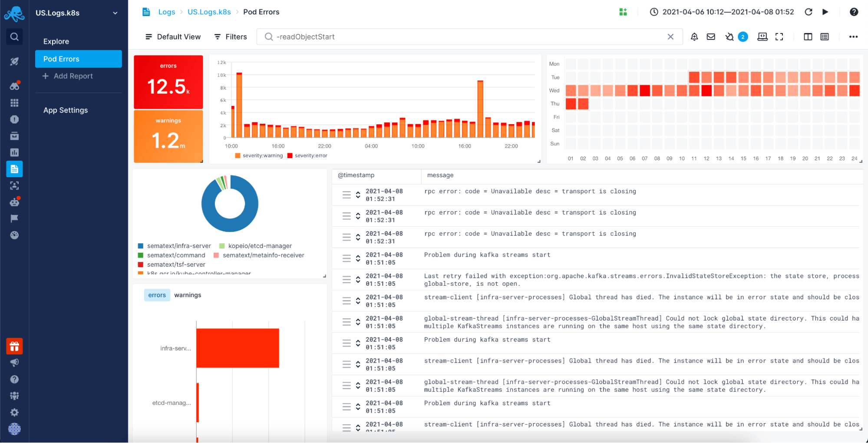This screenshot has width=868, height=443.
Task: Select the Logs icon in the sidebar
Action: (x=14, y=169)
